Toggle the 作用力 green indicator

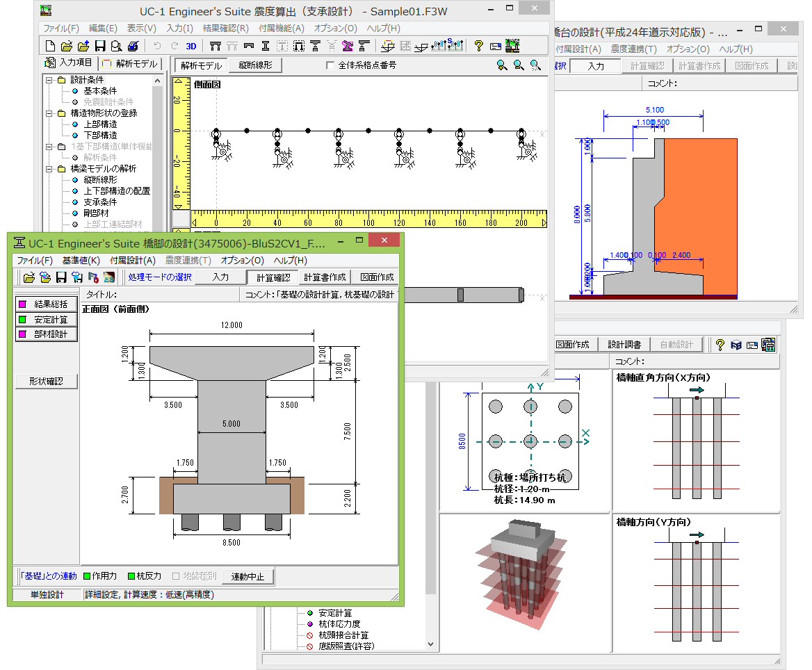pyautogui.click(x=87, y=576)
